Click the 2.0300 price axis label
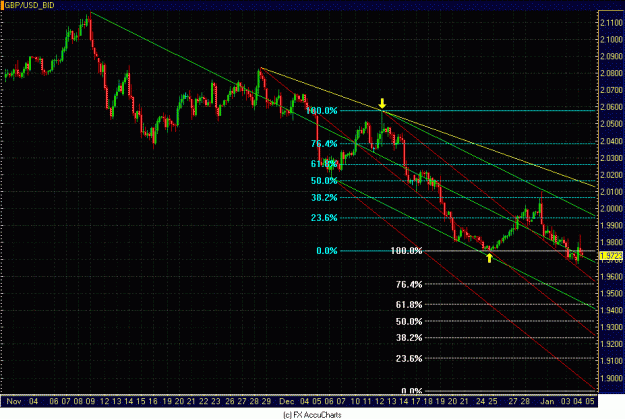Image resolution: width=625 pixels, height=419 pixels. [611, 158]
